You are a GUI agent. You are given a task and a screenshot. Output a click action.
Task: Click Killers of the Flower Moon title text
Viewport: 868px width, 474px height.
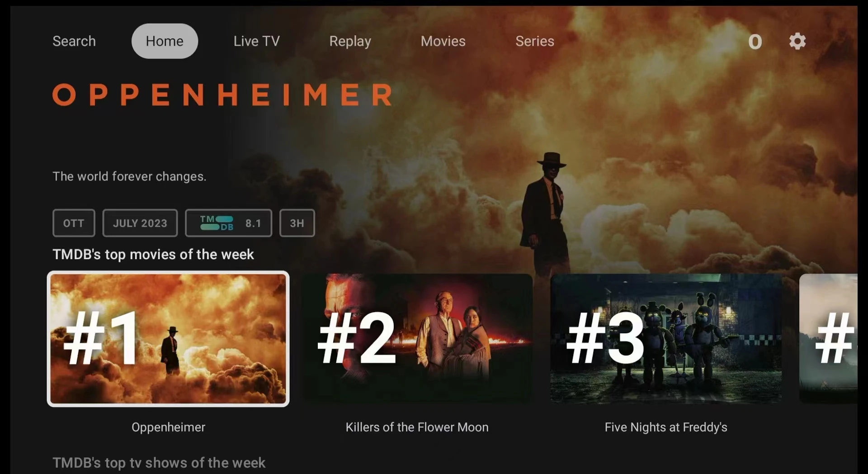click(x=417, y=427)
